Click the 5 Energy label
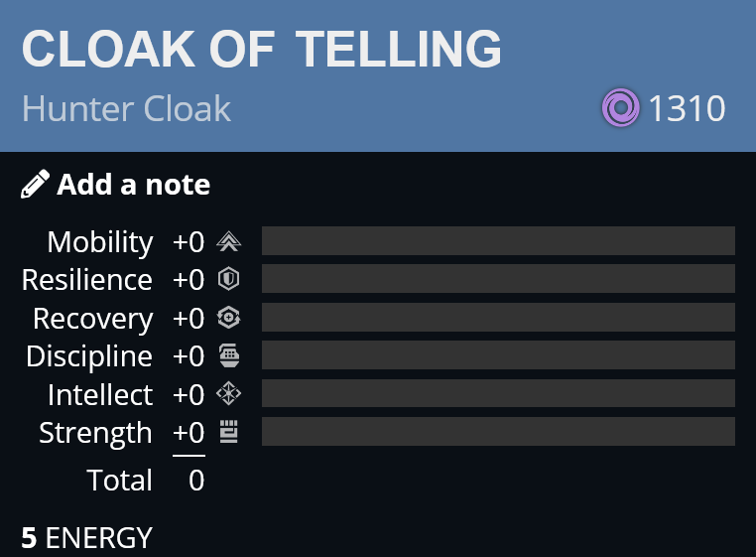Image resolution: width=756 pixels, height=557 pixels. (86, 538)
